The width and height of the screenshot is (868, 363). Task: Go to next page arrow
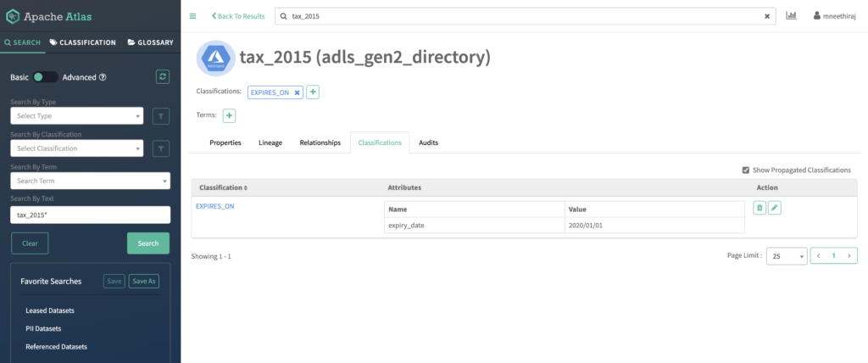(x=849, y=256)
